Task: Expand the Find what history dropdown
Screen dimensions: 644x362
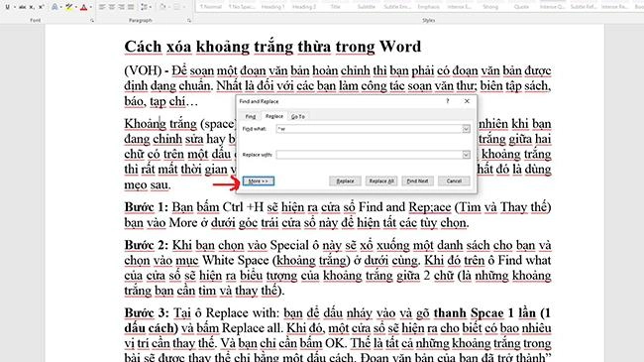Action: click(466, 129)
